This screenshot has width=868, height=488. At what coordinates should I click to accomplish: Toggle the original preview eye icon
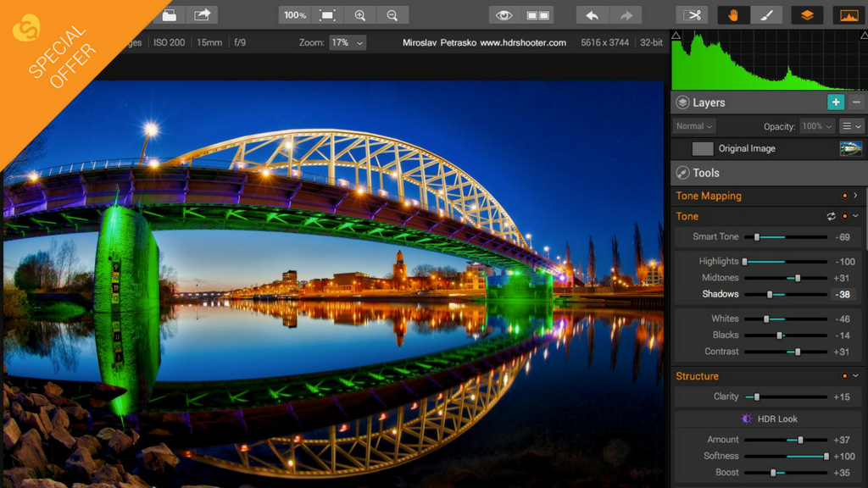click(504, 14)
